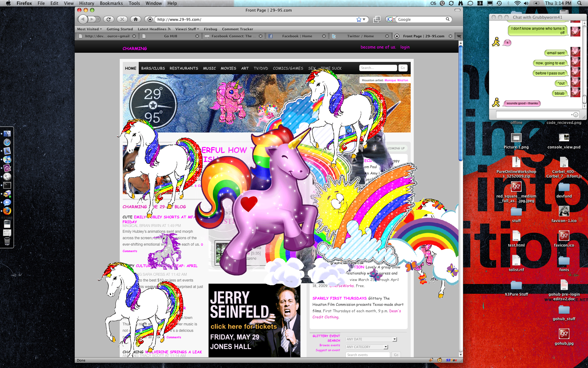Image resolution: width=588 pixels, height=368 pixels.
Task: Click the Stop loading button
Action: coord(122,19)
